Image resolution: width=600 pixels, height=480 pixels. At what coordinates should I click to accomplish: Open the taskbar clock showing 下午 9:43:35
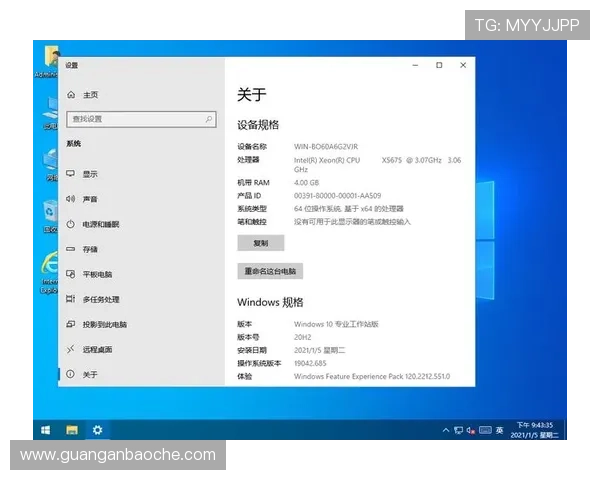[x=535, y=430]
